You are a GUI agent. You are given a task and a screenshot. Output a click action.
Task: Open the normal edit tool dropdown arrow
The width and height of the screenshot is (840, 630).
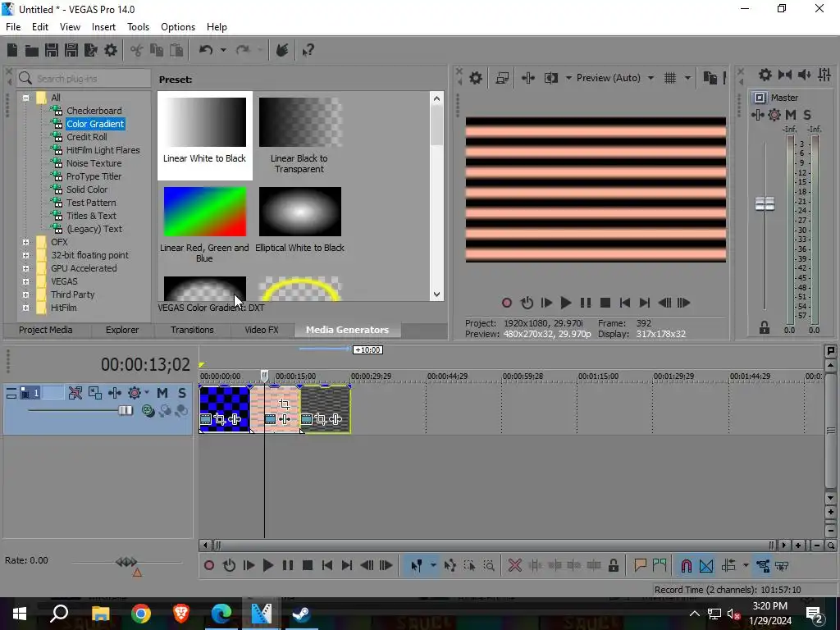point(433,566)
